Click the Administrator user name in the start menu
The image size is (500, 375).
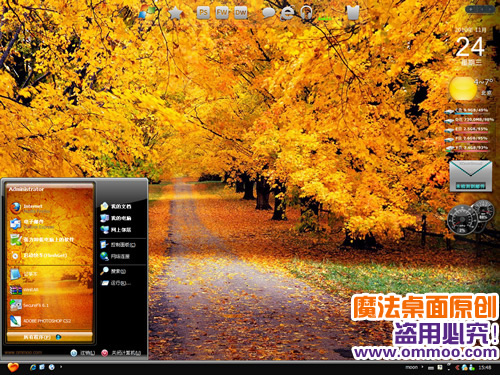click(26, 189)
